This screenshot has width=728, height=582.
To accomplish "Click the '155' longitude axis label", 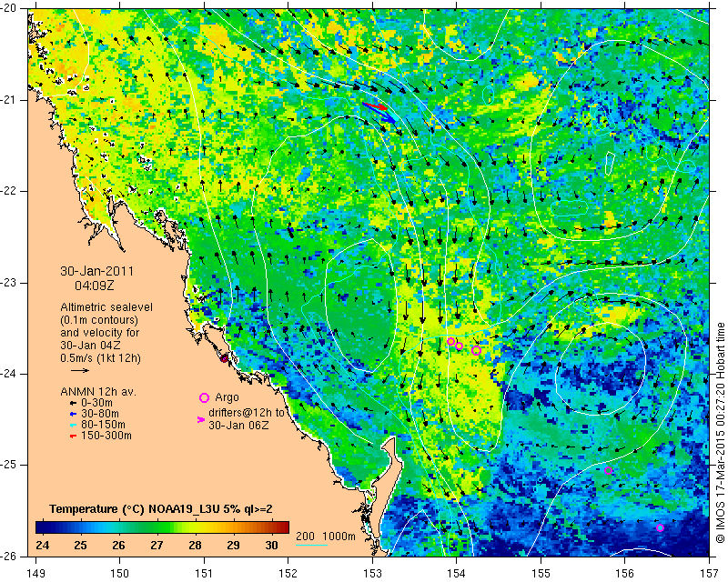I will 541,574.
